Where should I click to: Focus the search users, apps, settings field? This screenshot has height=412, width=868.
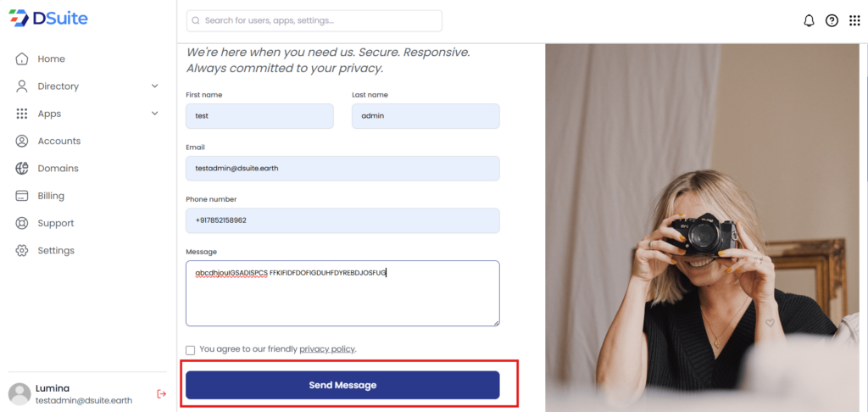tap(314, 20)
